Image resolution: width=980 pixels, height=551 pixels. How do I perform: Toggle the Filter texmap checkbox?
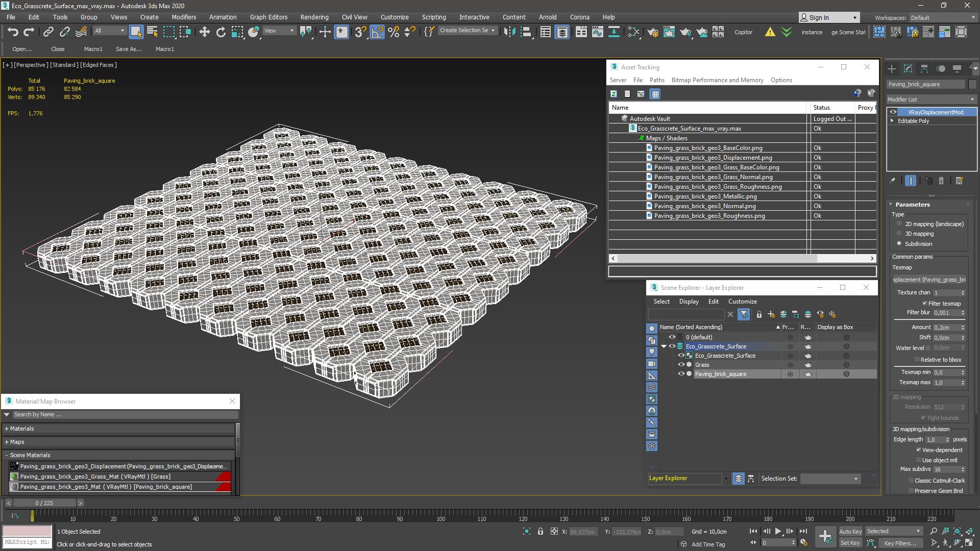pos(925,303)
